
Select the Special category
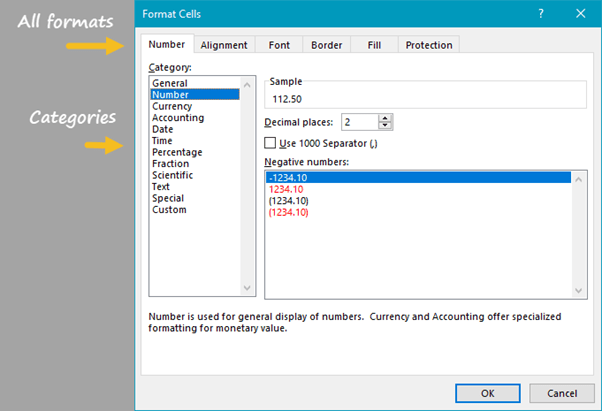tap(195, 198)
